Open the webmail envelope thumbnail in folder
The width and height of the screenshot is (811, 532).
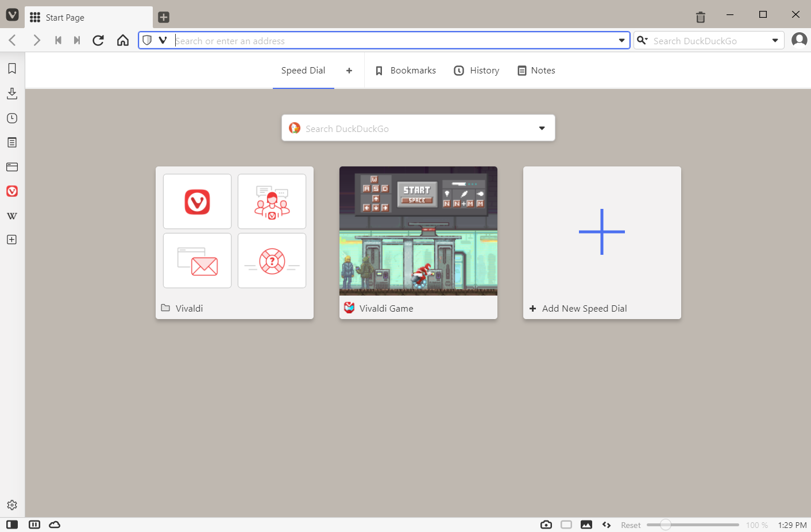pyautogui.click(x=197, y=261)
